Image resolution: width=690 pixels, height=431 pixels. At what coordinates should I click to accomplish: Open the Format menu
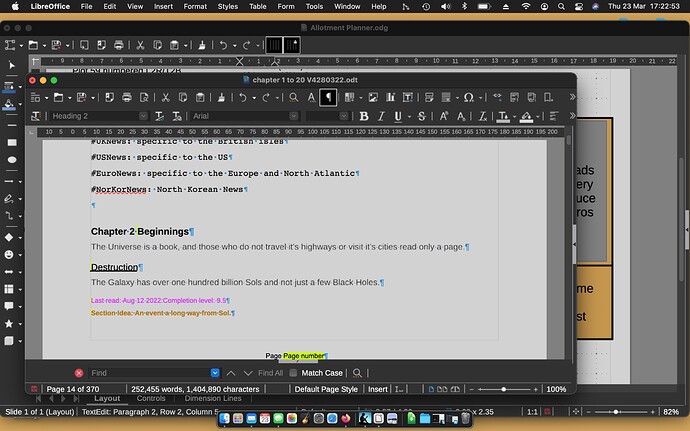click(195, 6)
